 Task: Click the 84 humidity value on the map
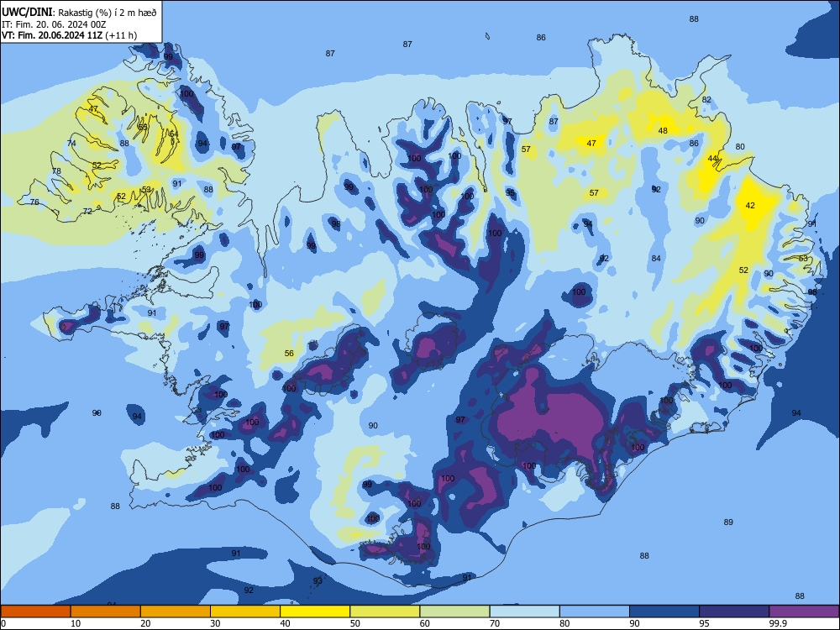pyautogui.click(x=656, y=259)
